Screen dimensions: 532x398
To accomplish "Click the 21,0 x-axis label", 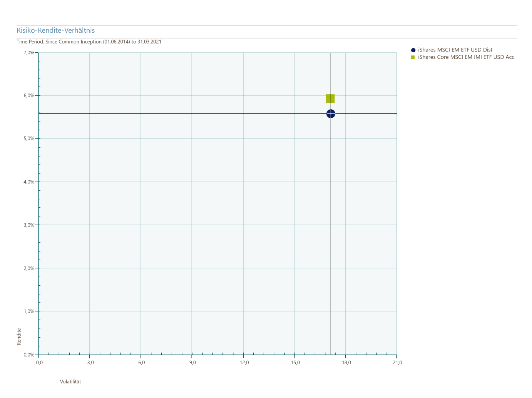I will tap(398, 363).
